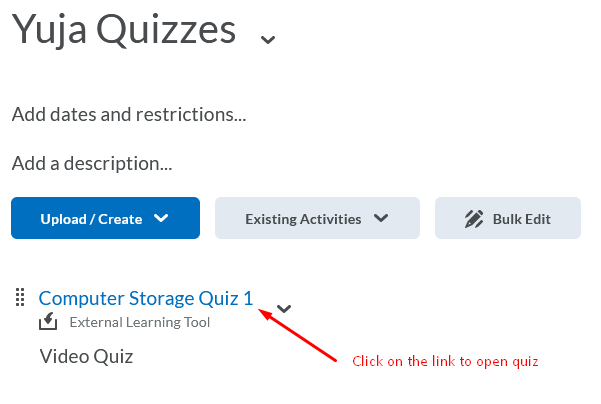Click the 'Add a description...' field
601x404 pixels.
[x=92, y=162]
